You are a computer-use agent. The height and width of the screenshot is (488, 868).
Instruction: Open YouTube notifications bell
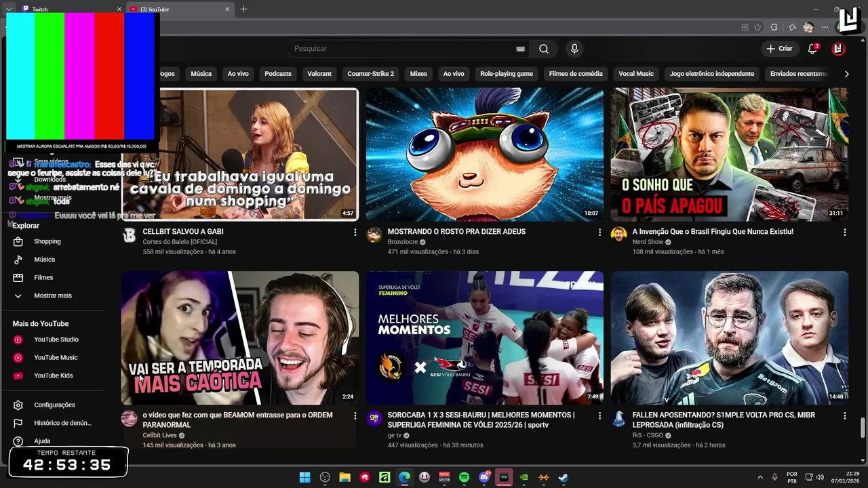click(x=812, y=49)
